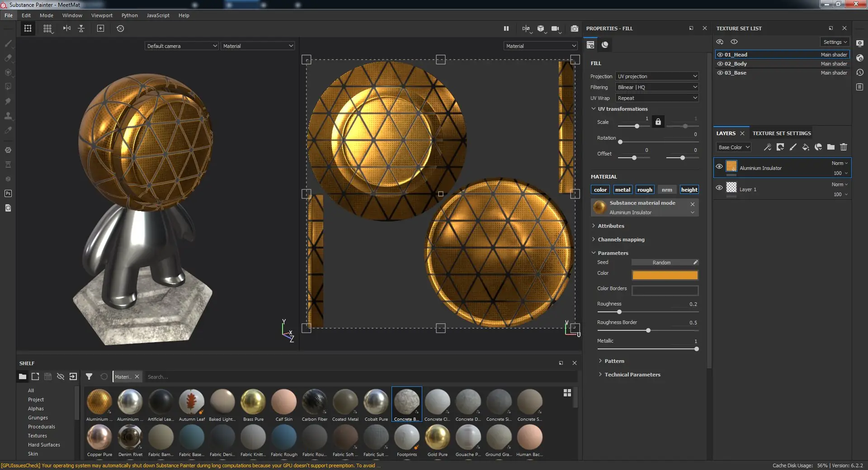This screenshot has height=470, width=868.
Task: Open the Projection dropdown
Action: (x=657, y=76)
